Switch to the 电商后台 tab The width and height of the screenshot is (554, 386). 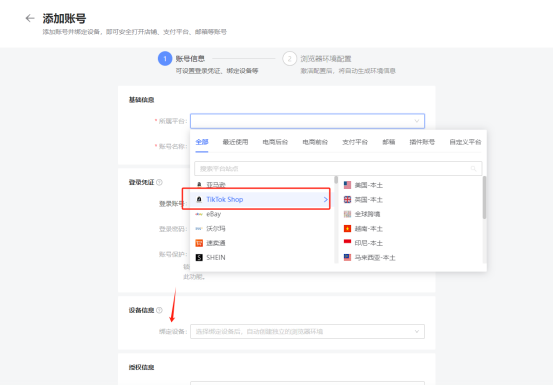point(275,142)
